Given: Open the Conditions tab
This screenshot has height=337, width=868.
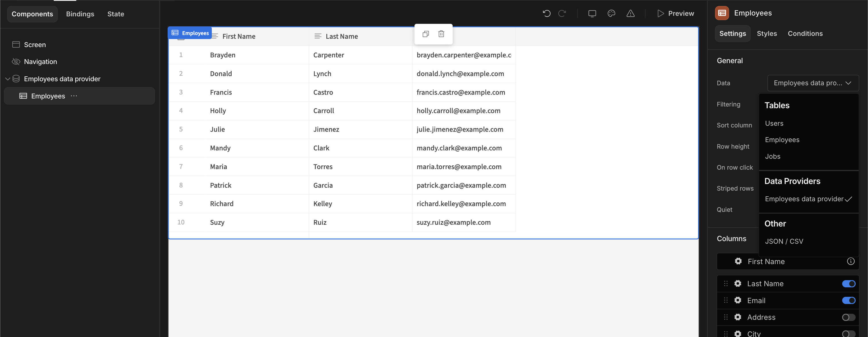Looking at the screenshot, I should [805, 33].
